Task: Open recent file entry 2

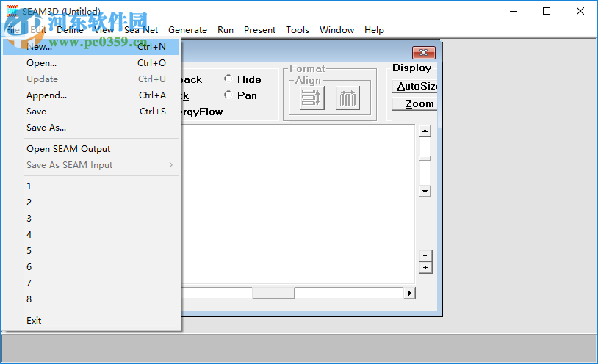Action: tap(91, 203)
